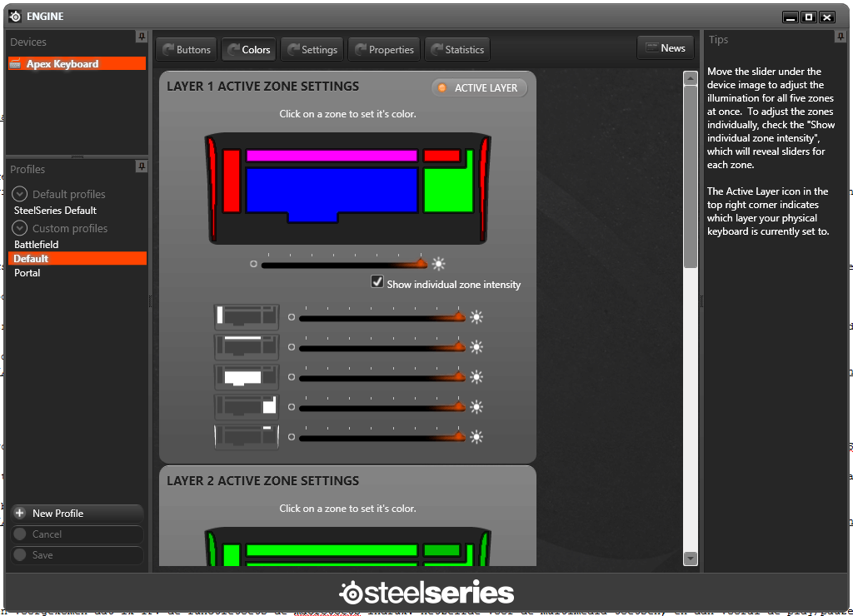853x616 pixels.
Task: Collapse the Custom profiles group
Action: click(x=20, y=228)
